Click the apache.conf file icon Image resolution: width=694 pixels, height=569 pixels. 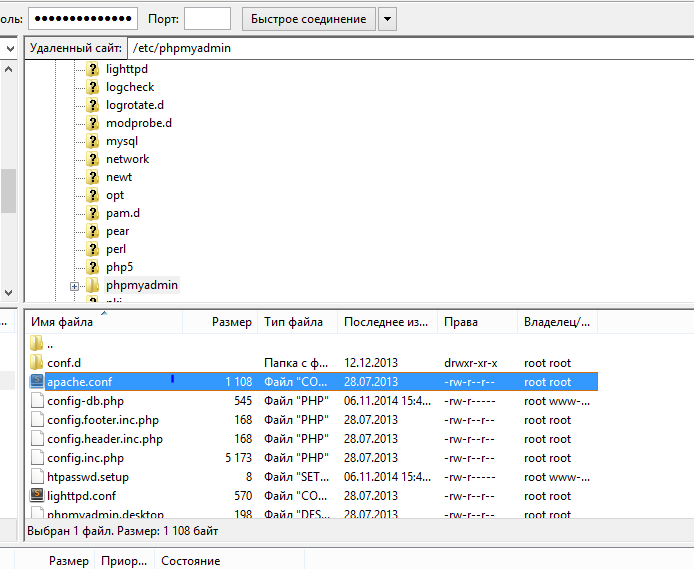[x=38, y=381]
